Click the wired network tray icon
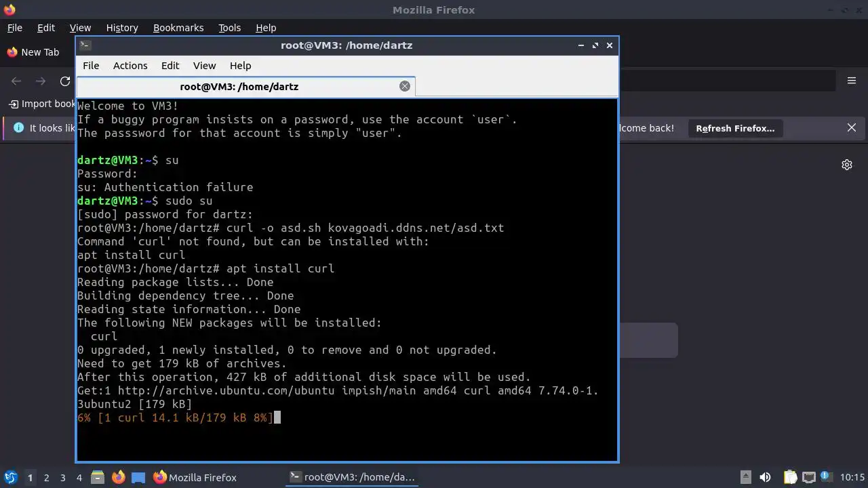This screenshot has height=488, width=868. [x=808, y=477]
